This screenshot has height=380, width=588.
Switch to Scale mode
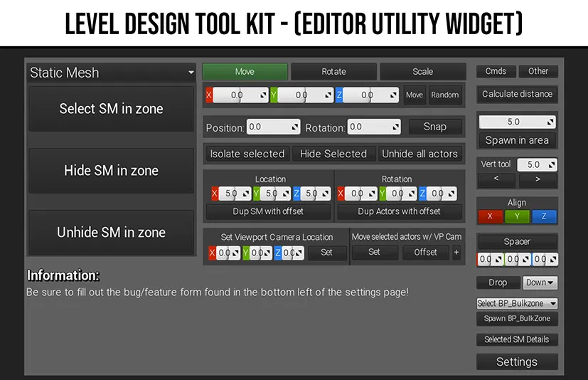click(x=422, y=72)
